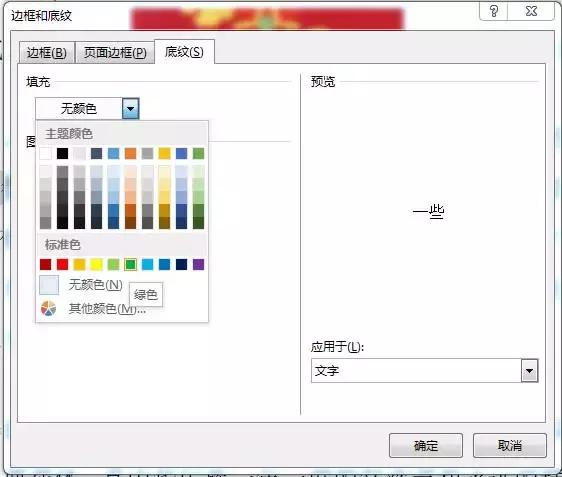Close the 边框和底纹 dialog
The width and height of the screenshot is (562, 477).
point(531,11)
